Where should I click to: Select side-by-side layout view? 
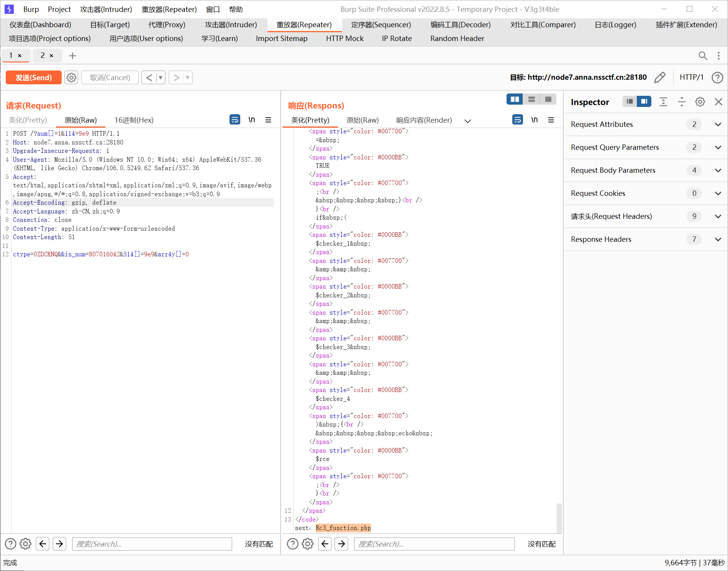coord(515,99)
